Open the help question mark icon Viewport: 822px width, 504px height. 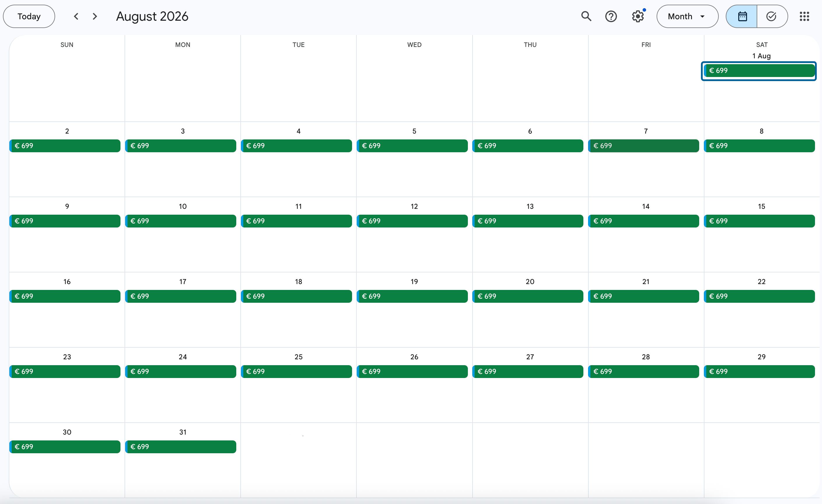(611, 16)
